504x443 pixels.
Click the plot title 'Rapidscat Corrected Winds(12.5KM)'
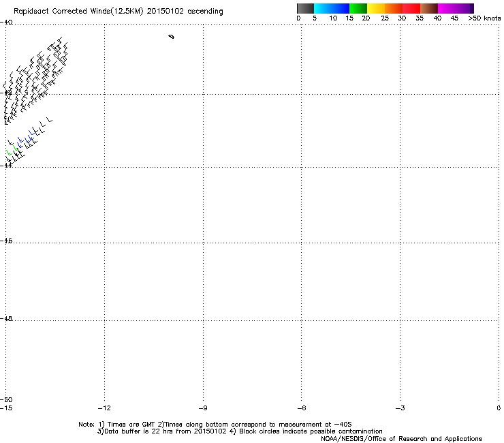click(78, 12)
